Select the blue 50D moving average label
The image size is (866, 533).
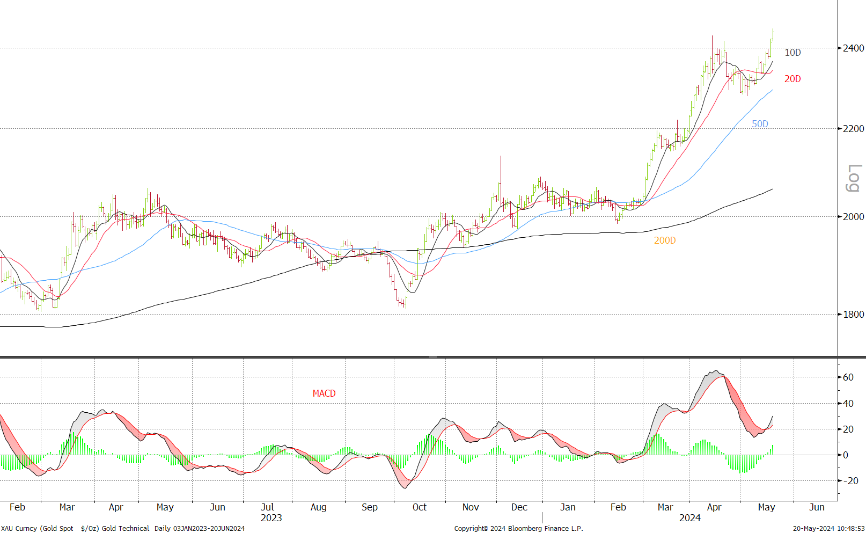point(760,124)
